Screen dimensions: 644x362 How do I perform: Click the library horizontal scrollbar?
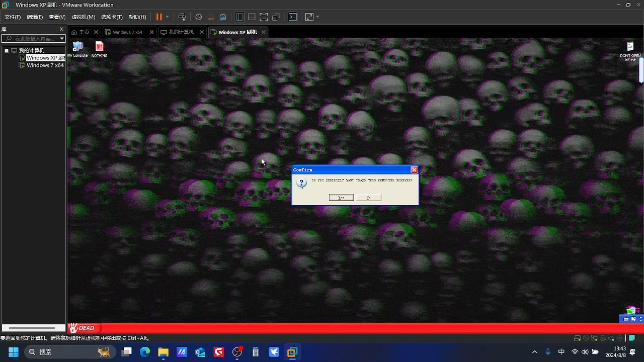[x=33, y=328]
